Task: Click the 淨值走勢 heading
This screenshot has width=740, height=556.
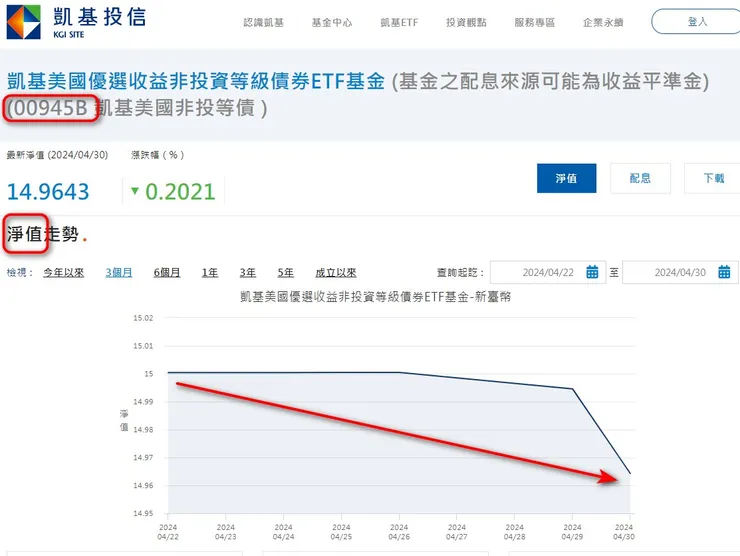Action: (x=42, y=234)
